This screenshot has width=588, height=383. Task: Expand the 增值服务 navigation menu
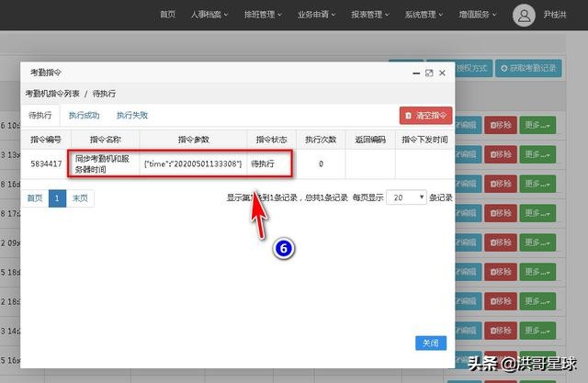[x=478, y=15]
